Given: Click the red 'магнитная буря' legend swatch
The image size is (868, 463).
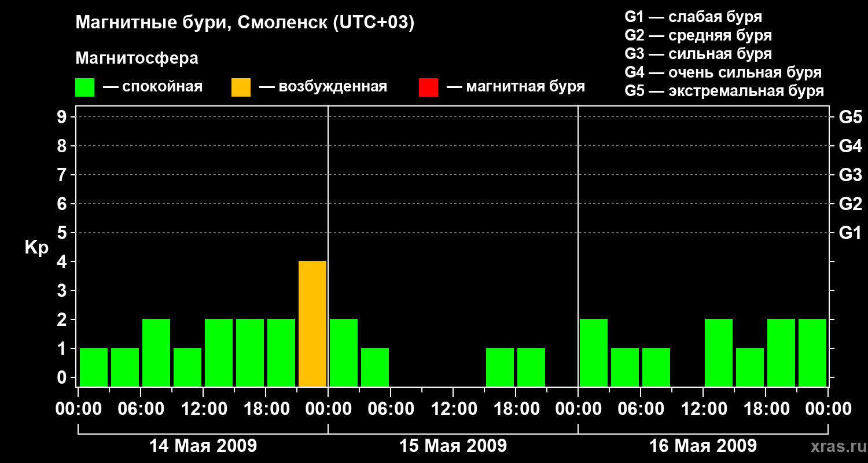Looking at the screenshot, I should (x=428, y=87).
